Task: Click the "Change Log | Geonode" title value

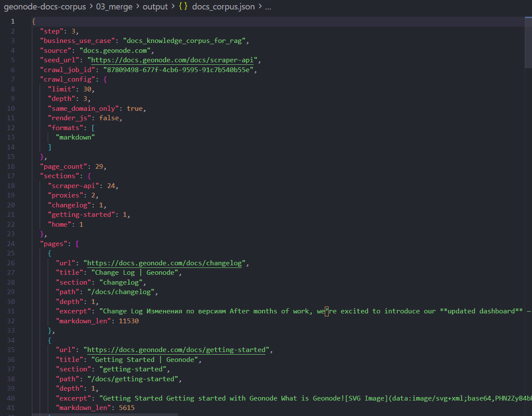Action: click(135, 273)
